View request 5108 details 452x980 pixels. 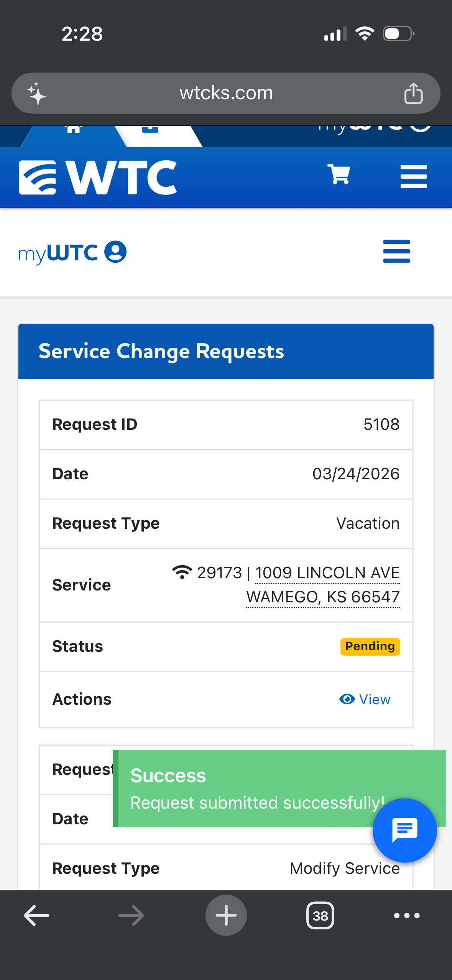coord(374,700)
